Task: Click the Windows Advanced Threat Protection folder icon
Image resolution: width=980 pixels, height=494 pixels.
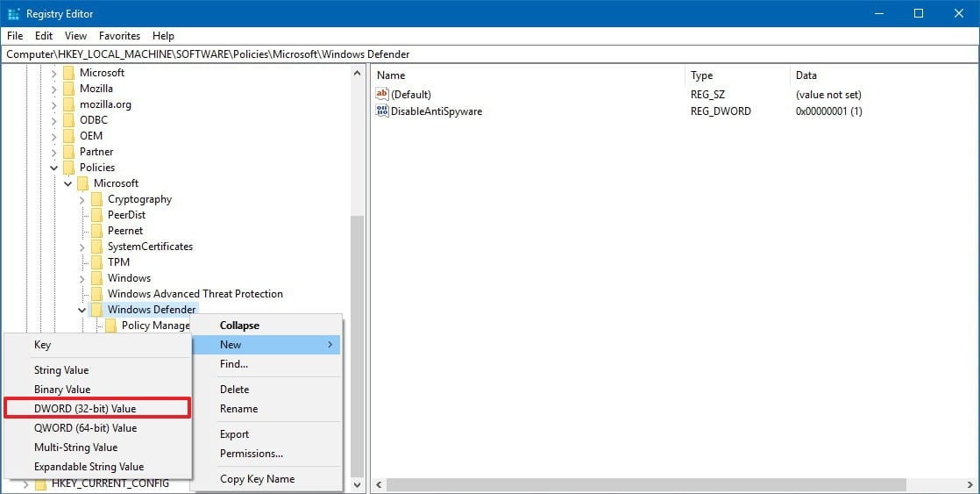Action: coord(96,294)
